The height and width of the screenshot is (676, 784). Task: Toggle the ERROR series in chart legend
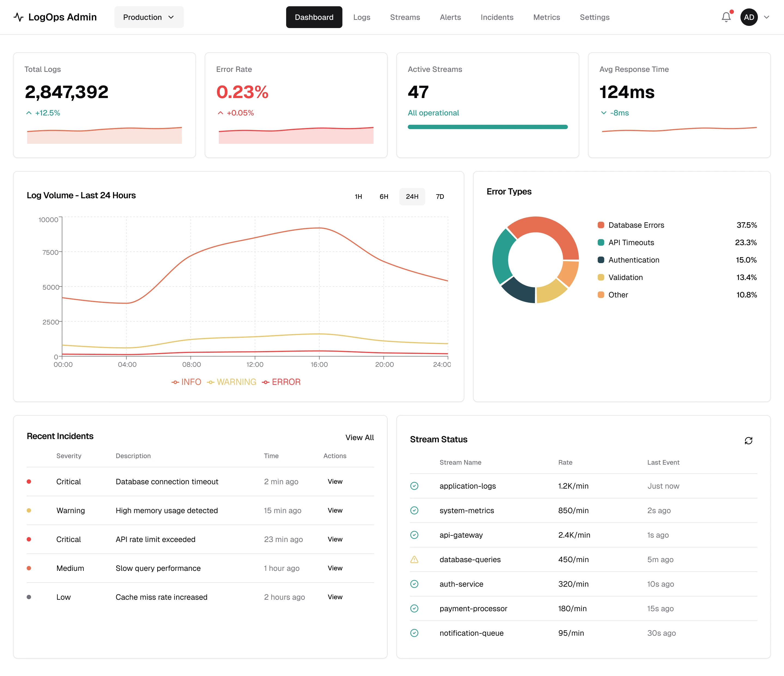click(281, 382)
